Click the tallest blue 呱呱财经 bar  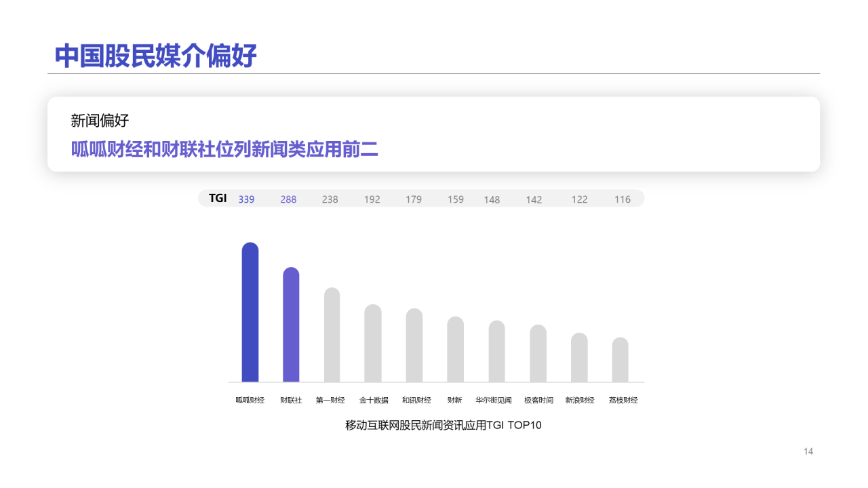(250, 312)
